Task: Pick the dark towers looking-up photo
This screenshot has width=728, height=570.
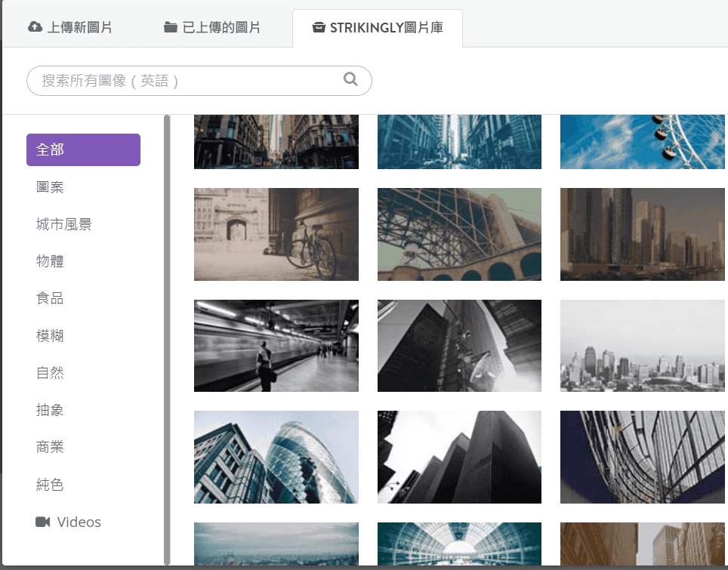Action: point(459,458)
